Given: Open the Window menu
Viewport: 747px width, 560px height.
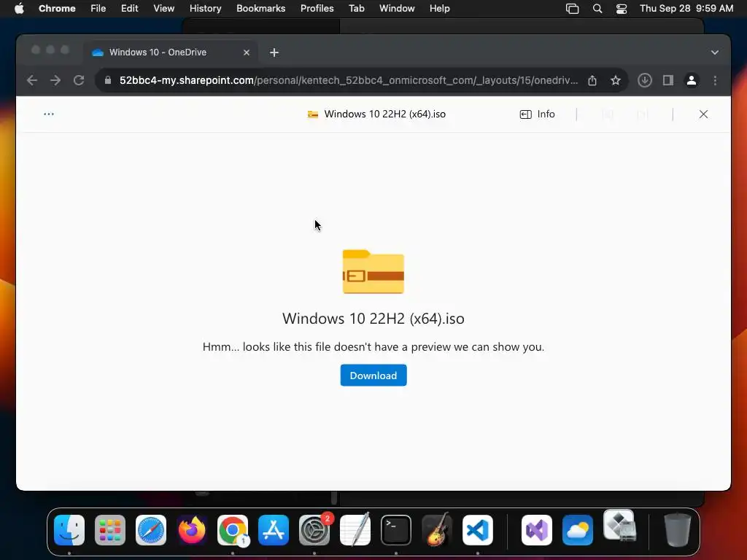Looking at the screenshot, I should coord(397,9).
